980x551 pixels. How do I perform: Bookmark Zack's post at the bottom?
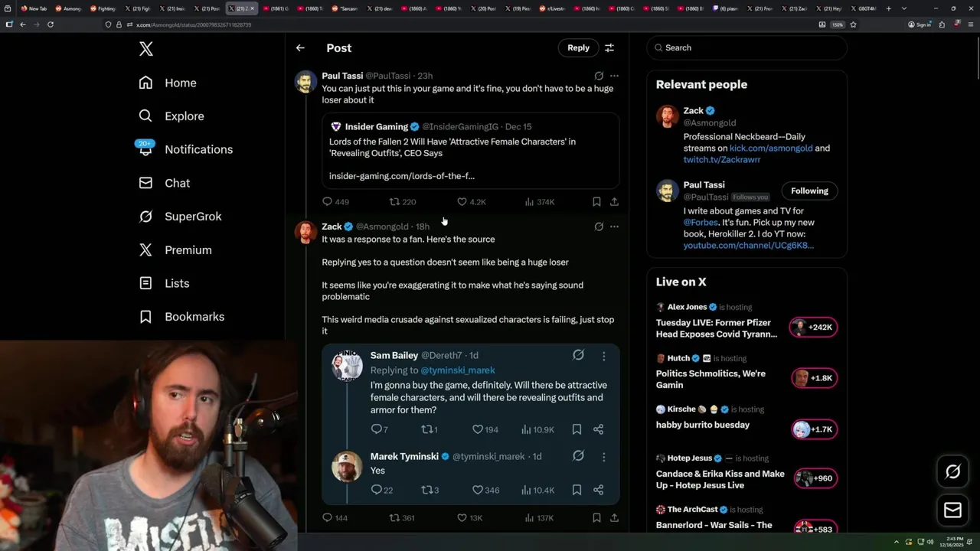(596, 518)
